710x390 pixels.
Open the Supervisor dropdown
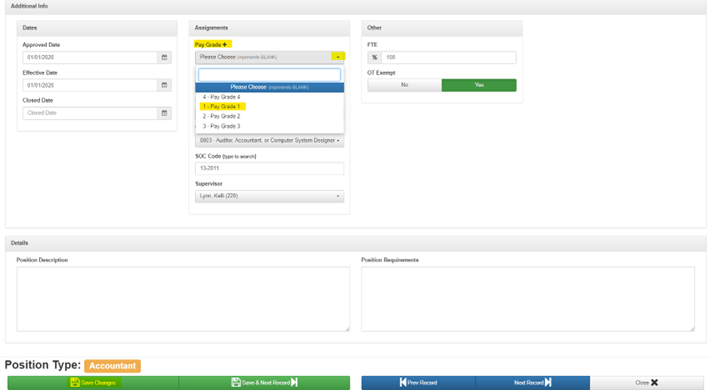pos(269,196)
